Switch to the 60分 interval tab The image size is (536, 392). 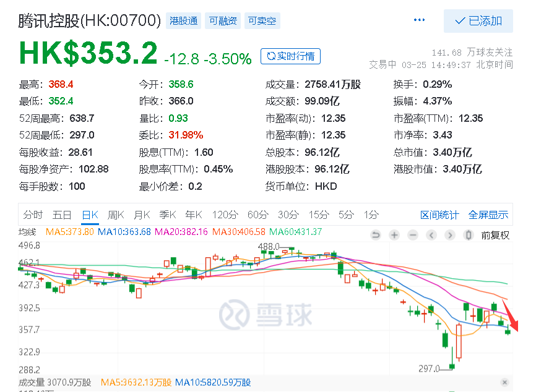258,215
